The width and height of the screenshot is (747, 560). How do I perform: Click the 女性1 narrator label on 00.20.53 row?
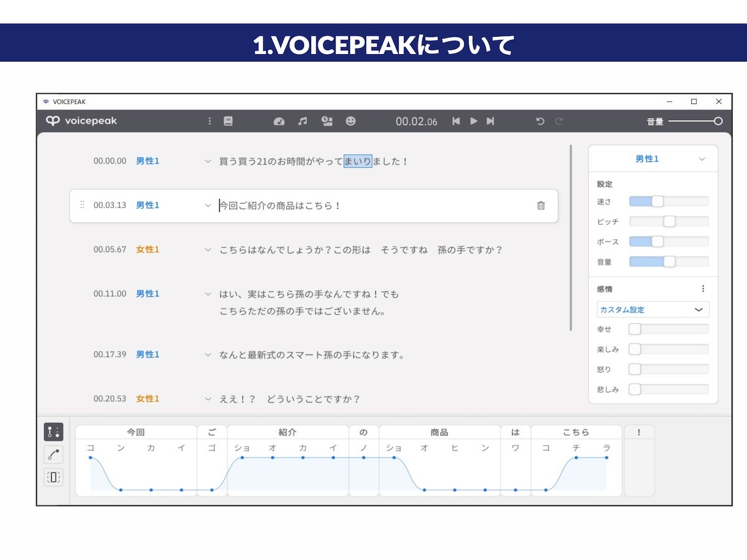click(148, 399)
